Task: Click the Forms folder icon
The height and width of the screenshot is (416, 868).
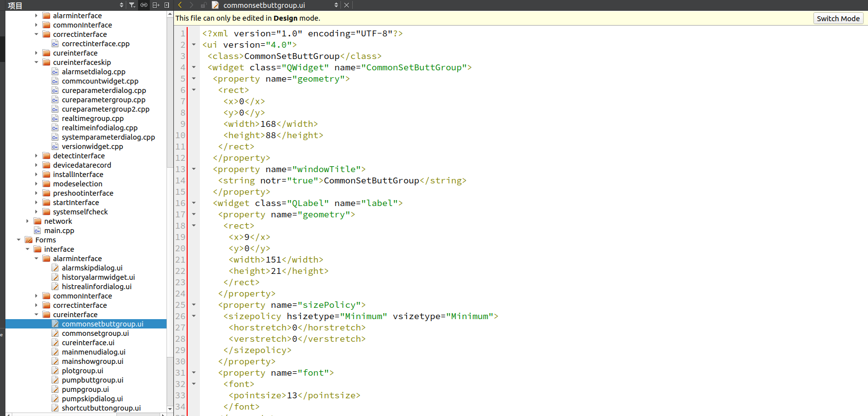Action: [28, 240]
